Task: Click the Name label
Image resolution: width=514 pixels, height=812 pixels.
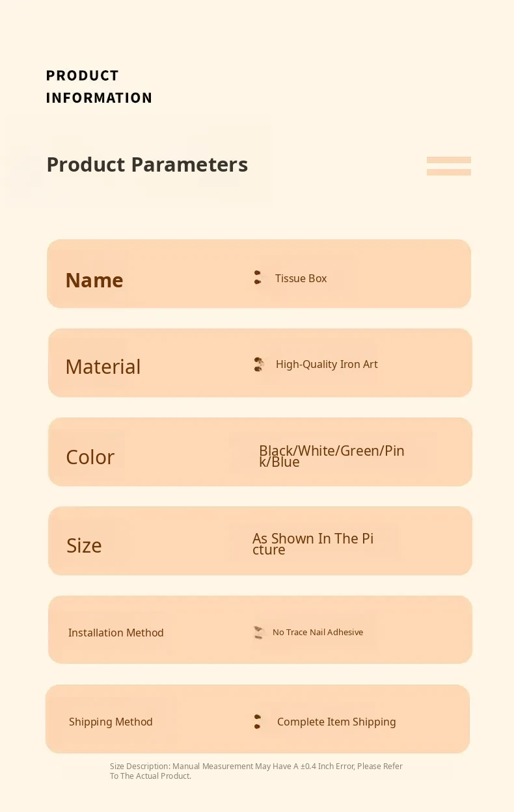Action: pyautogui.click(x=94, y=280)
